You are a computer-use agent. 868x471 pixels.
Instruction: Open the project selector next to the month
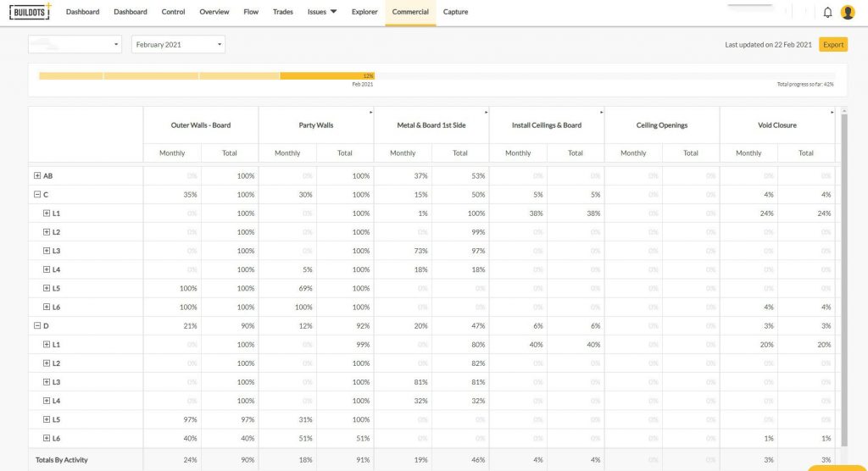(75, 44)
